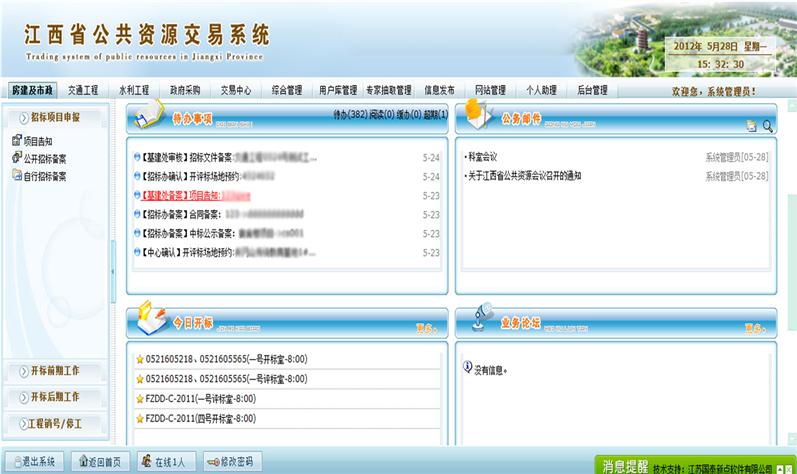797x474 pixels.
Task: Click the bullet icon beside 招标文件备案 item
Action: tap(137, 157)
